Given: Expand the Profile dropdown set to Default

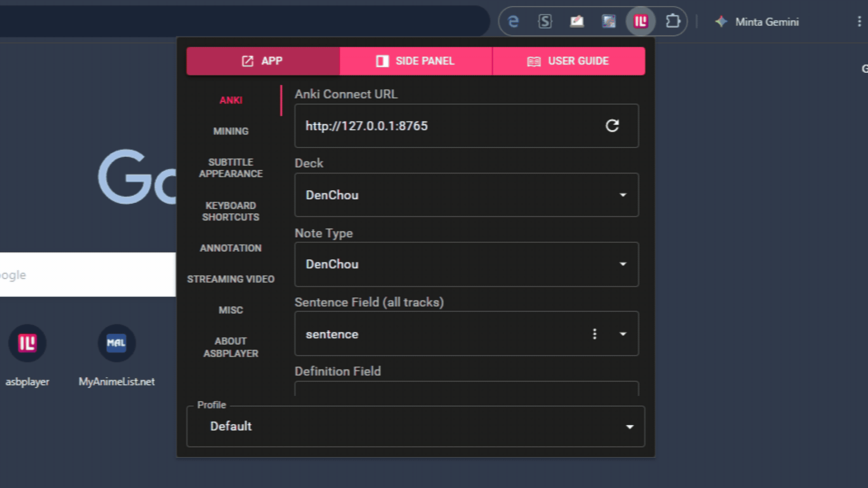Looking at the screenshot, I should 416,426.
